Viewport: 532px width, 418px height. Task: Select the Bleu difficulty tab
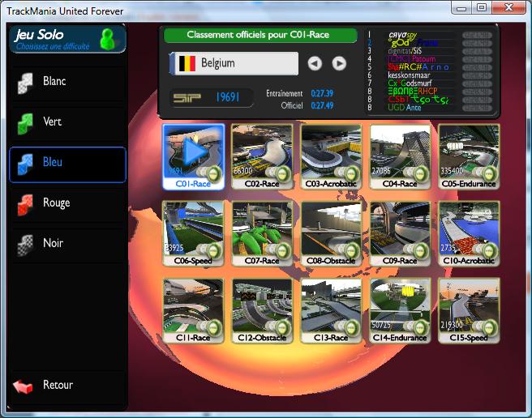tap(67, 164)
